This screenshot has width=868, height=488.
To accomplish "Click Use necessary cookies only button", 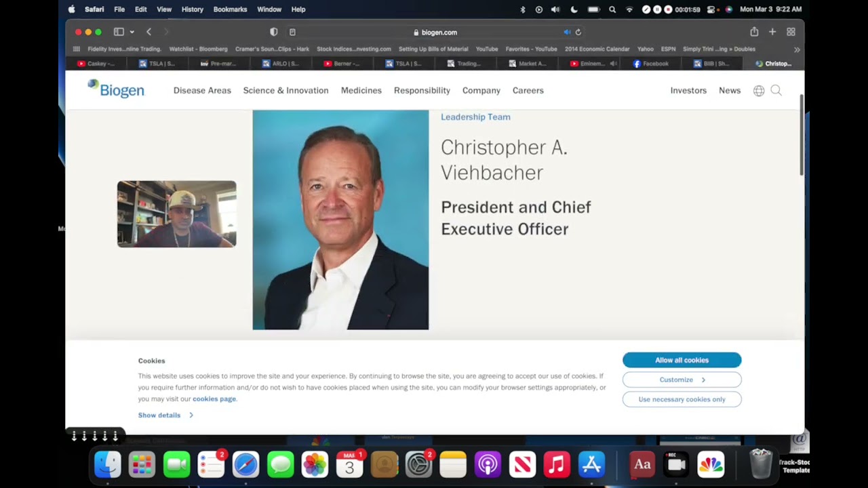I will (x=682, y=399).
